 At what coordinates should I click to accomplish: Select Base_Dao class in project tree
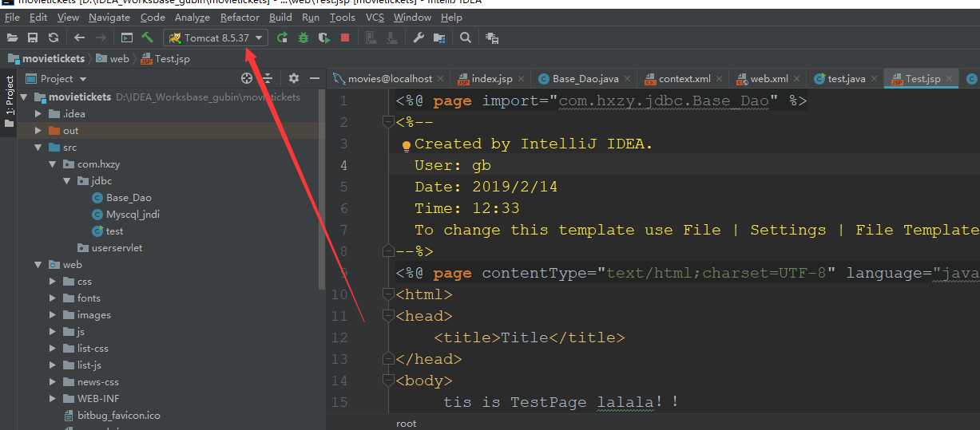tap(121, 198)
